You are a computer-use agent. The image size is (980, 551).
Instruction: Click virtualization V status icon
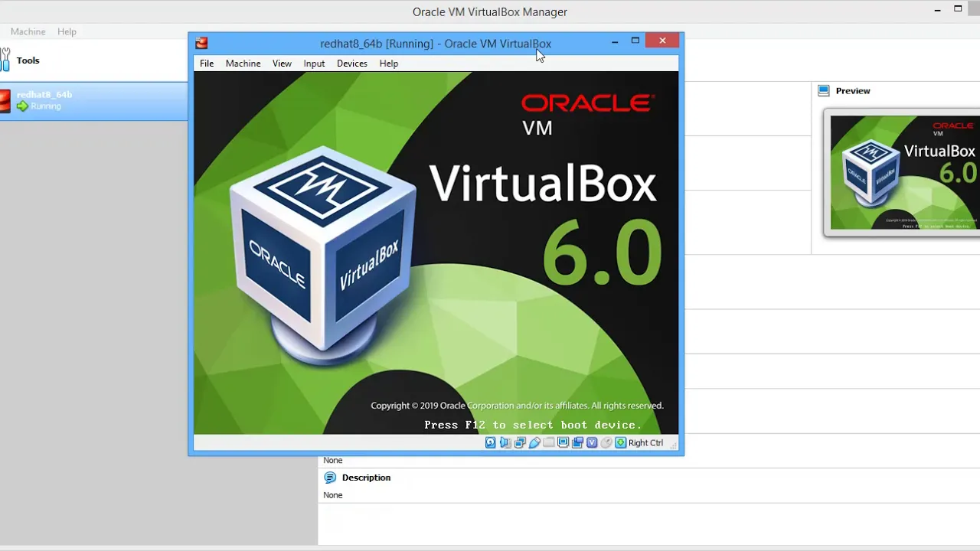point(592,442)
